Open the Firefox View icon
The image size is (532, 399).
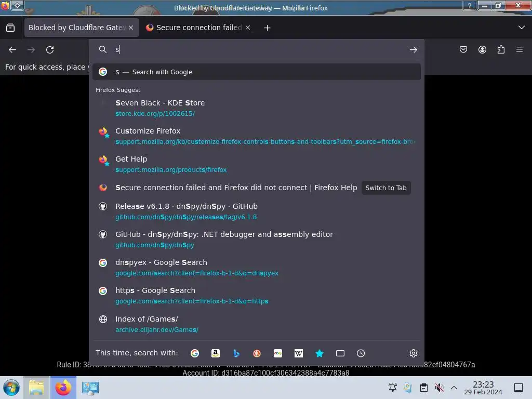point(10,28)
